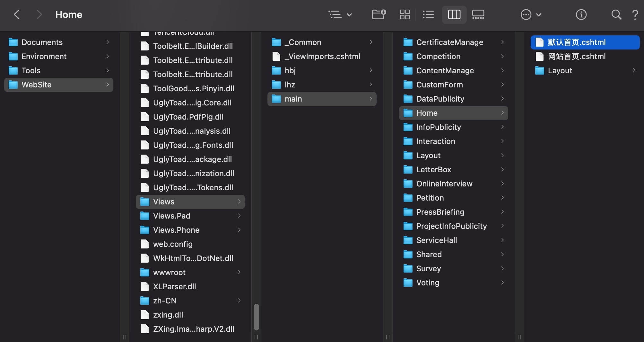Image resolution: width=644 pixels, height=342 pixels.
Task: Open the ContentManage folder
Action: pos(445,70)
